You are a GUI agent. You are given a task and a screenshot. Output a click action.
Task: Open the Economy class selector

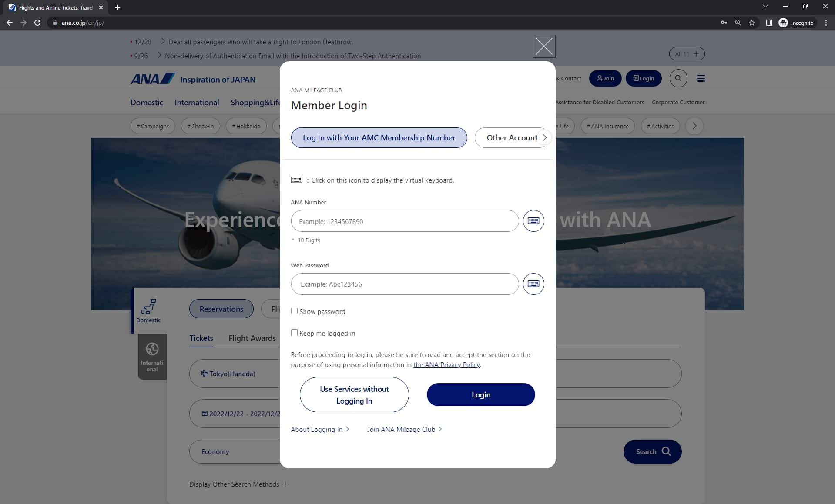[235, 451]
